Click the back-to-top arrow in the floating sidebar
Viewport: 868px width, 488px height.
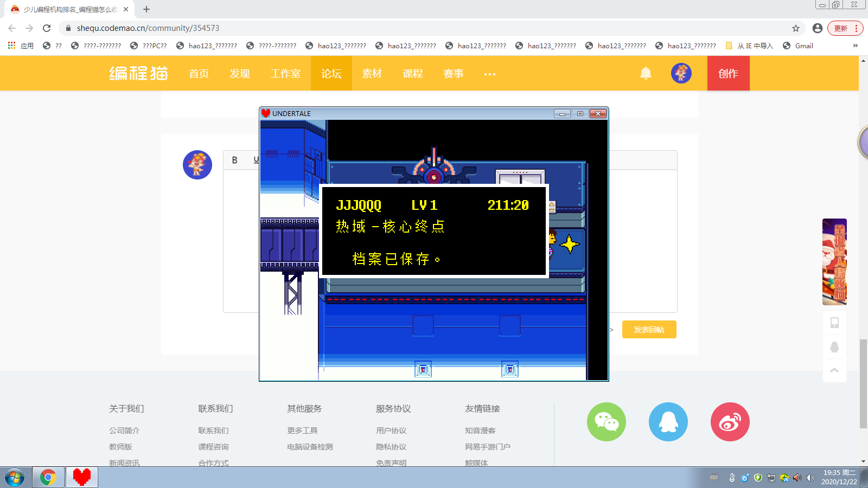pos(834,370)
